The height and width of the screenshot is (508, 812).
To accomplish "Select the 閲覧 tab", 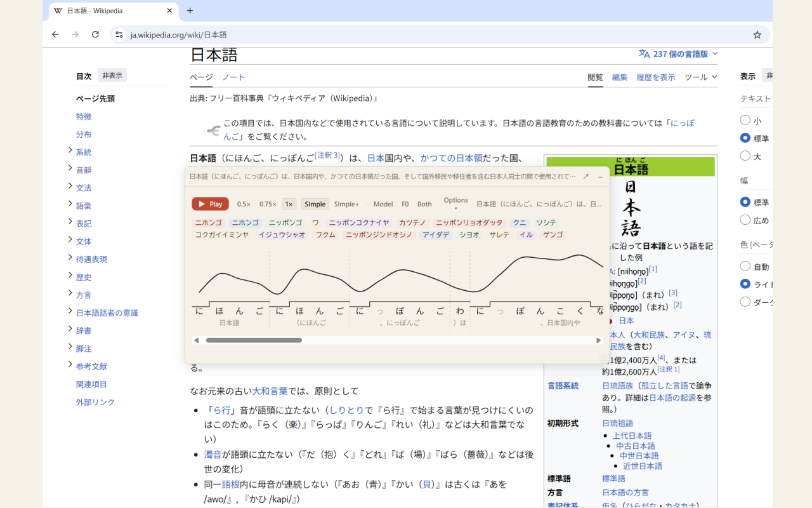I will point(595,77).
